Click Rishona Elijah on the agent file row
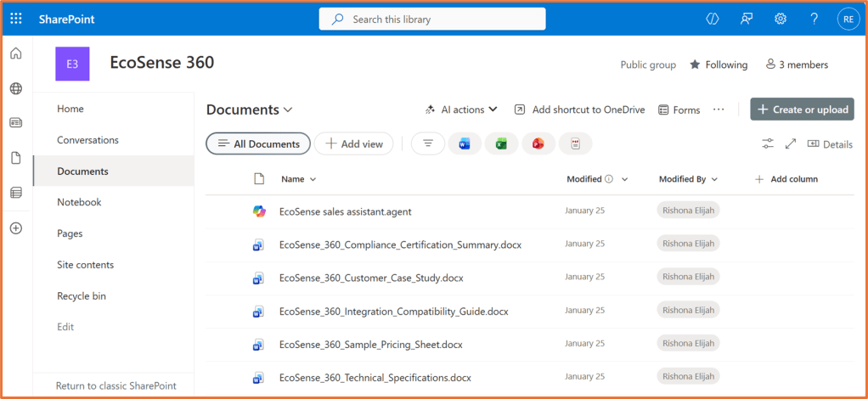Image resolution: width=868 pixels, height=399 pixels. coord(688,211)
